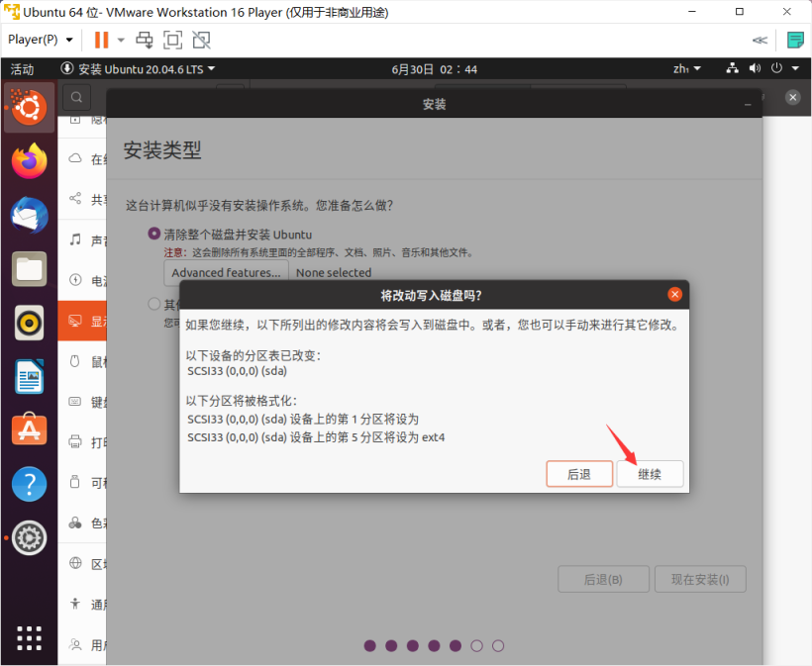Click the 继续 button to confirm disk changes

(650, 474)
